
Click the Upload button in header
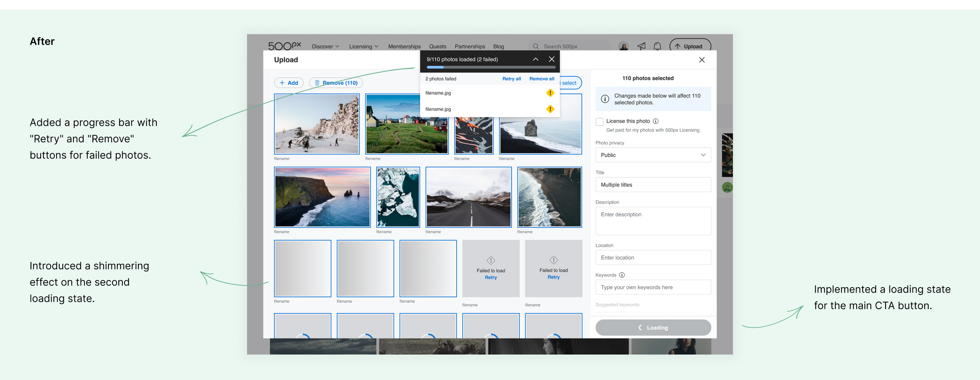click(690, 46)
